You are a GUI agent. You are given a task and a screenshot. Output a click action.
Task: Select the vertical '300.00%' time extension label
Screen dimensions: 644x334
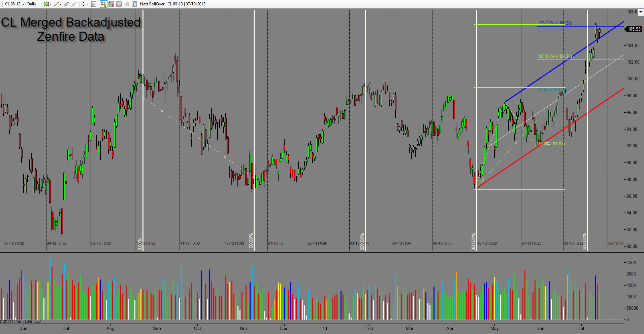click(x=473, y=242)
